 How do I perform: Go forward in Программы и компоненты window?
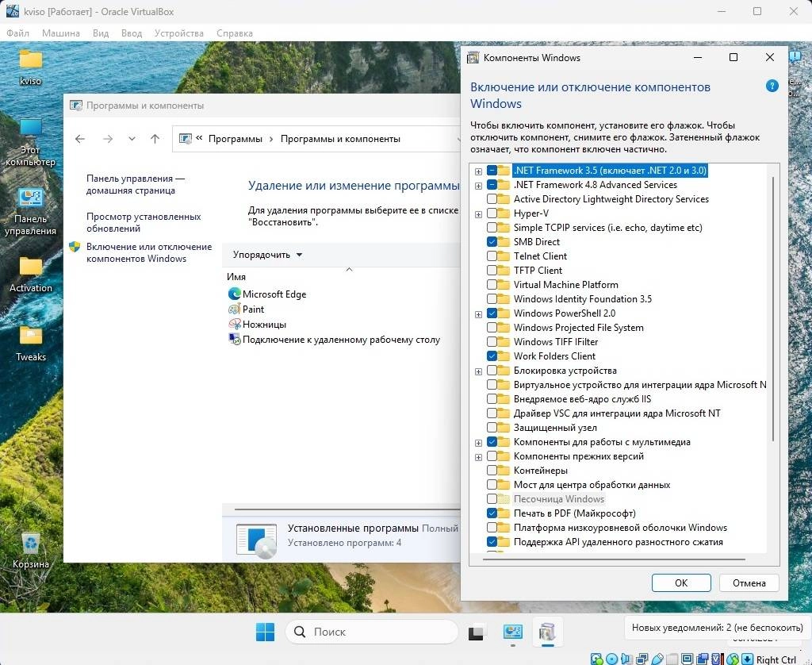[108, 139]
